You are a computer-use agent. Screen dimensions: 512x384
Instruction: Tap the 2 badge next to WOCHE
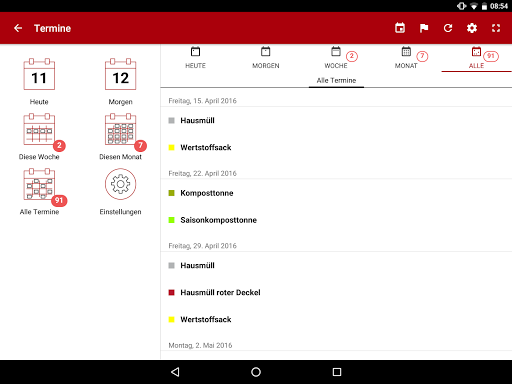point(352,56)
